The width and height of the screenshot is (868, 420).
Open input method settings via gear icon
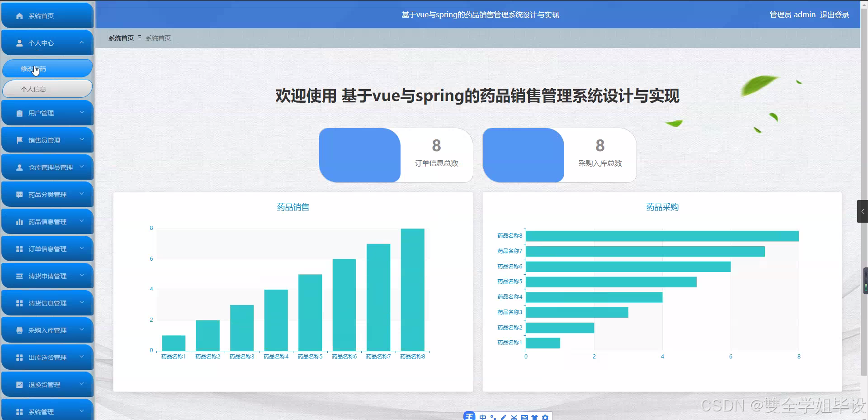tap(546, 417)
